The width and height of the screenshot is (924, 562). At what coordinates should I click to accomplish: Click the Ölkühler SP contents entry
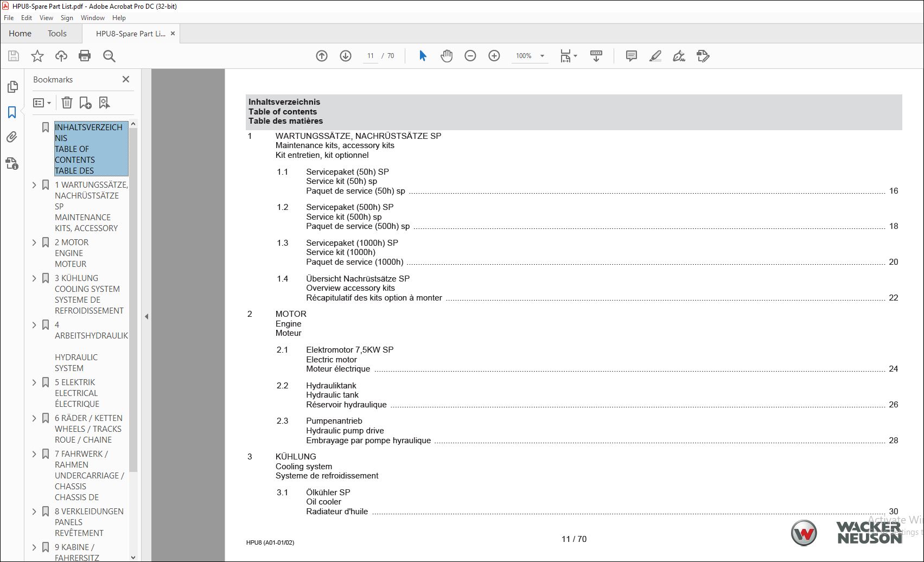328,493
